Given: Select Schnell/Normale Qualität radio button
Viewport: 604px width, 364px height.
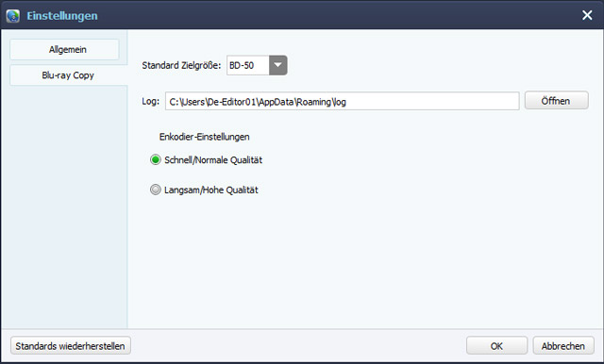Looking at the screenshot, I should pos(156,159).
